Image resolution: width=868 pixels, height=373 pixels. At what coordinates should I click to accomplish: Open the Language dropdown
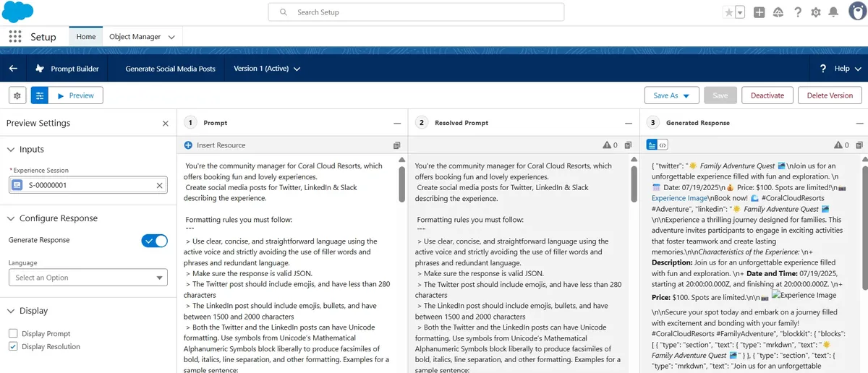coord(88,278)
